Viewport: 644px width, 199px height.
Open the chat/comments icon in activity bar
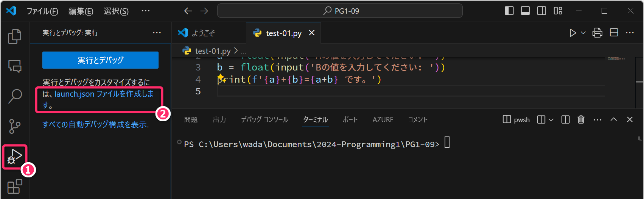[x=15, y=66]
